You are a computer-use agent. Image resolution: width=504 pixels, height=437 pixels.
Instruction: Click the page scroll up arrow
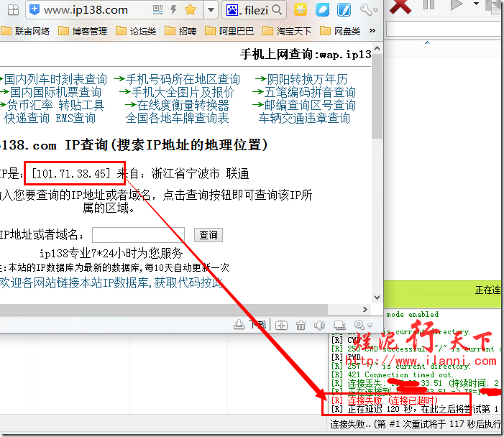pos(377,49)
